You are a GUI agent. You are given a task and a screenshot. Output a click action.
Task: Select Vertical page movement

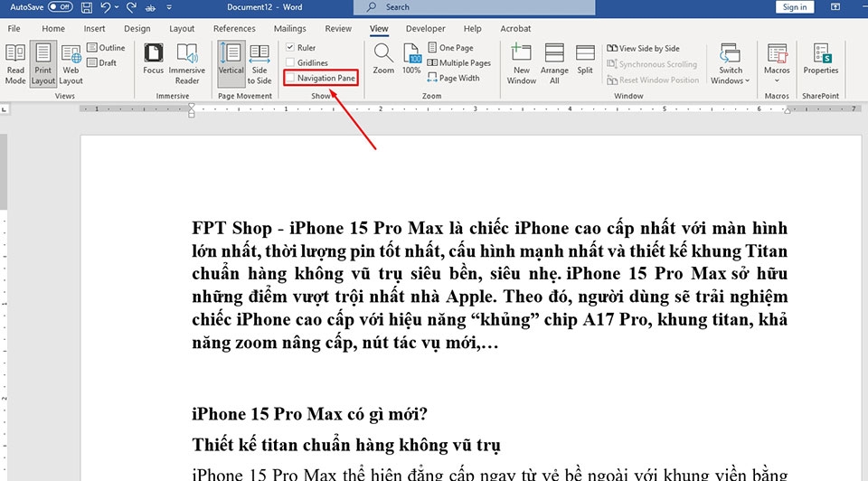tap(231, 63)
